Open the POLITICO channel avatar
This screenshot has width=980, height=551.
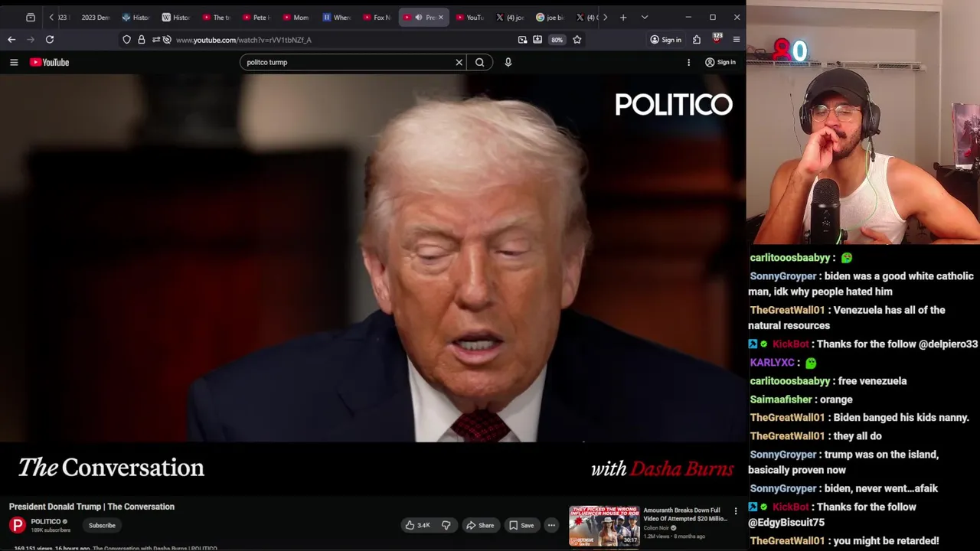(17, 525)
